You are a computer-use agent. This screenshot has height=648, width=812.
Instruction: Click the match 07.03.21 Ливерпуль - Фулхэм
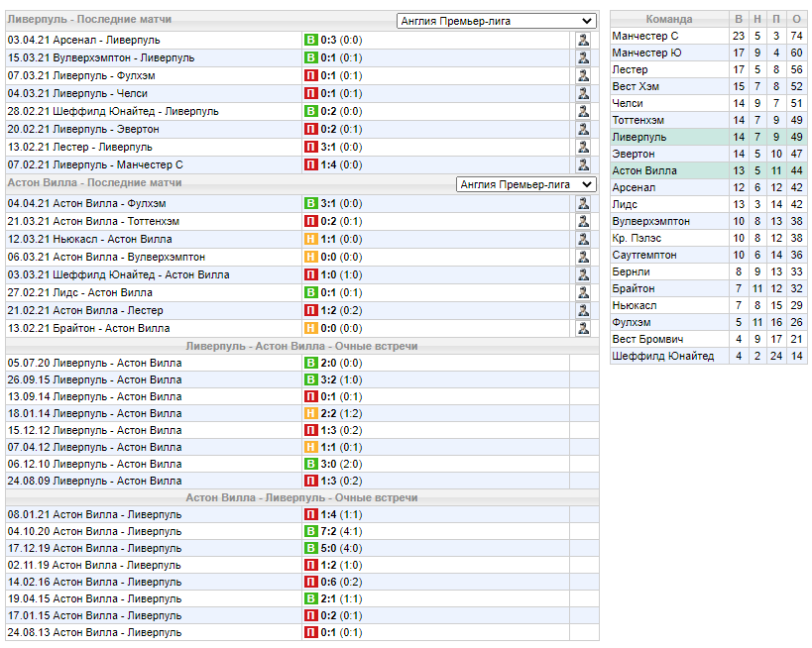81,75
